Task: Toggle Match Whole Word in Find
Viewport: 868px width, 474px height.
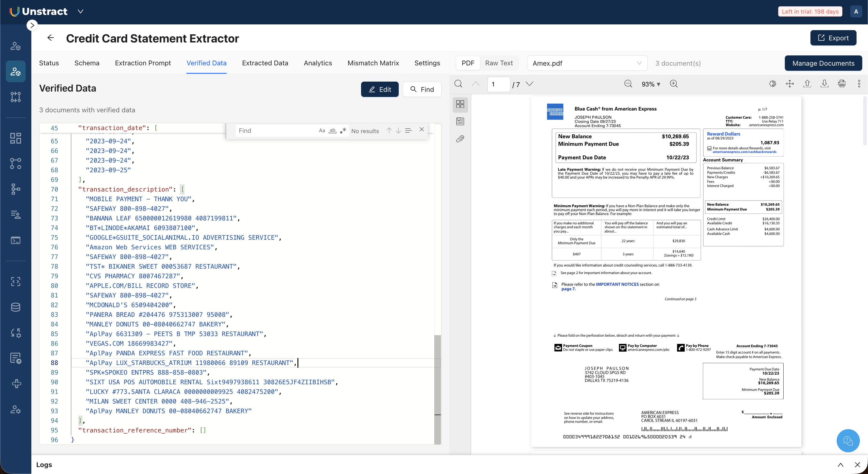Action: [x=332, y=131]
